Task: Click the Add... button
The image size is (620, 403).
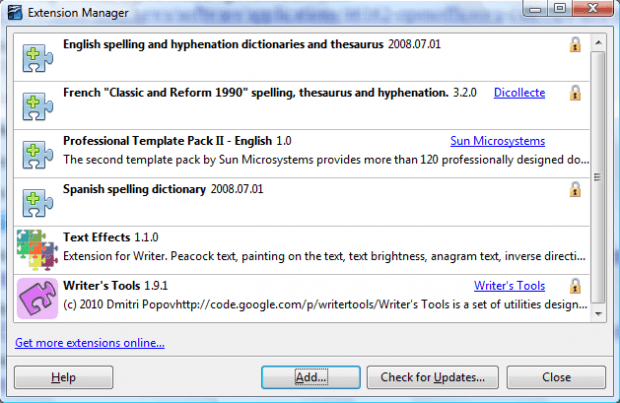Action: (x=311, y=377)
